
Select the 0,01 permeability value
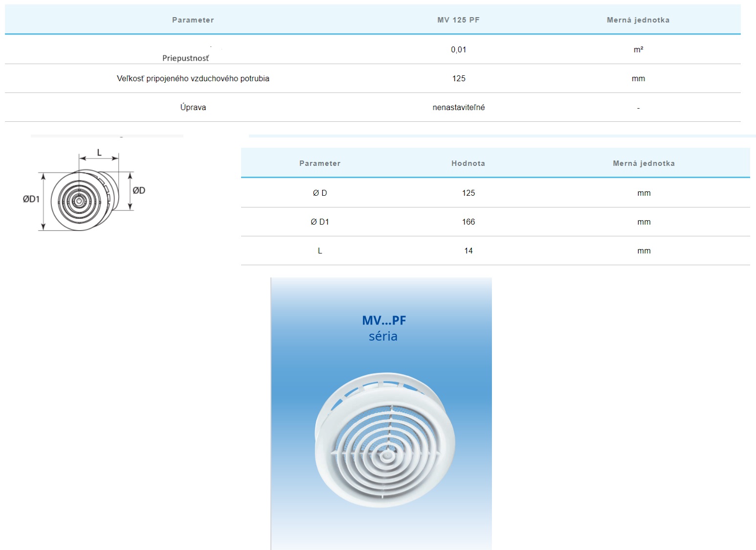(x=458, y=49)
